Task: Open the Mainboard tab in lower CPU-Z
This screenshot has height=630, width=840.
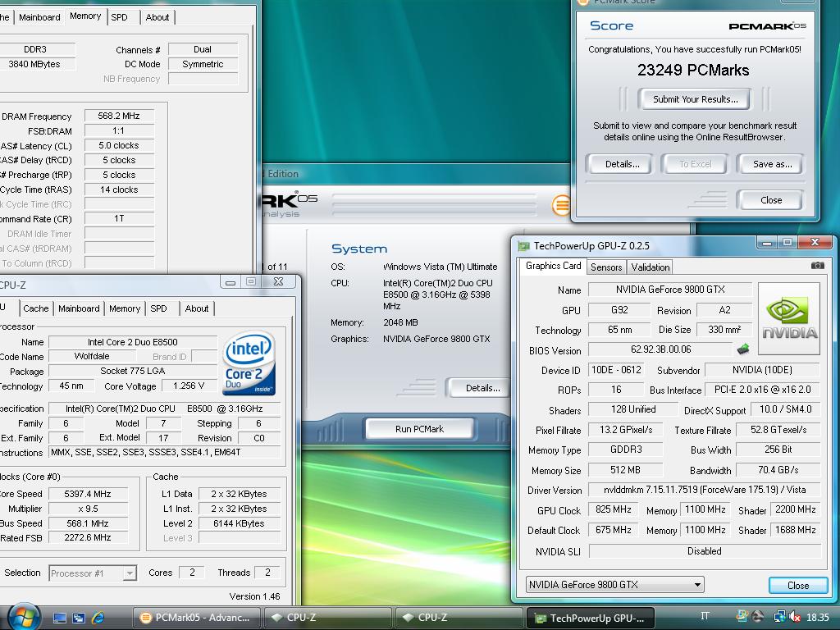Action: click(x=79, y=308)
